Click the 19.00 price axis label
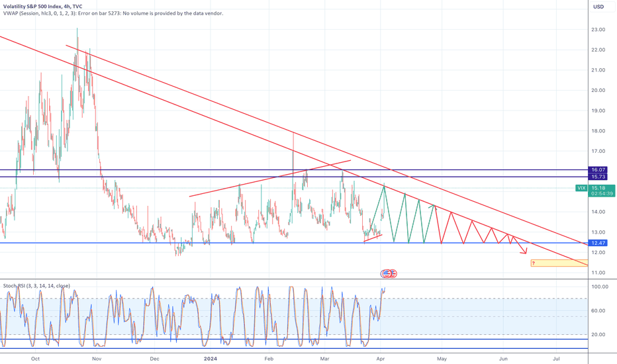Image resolution: width=617 pixels, height=364 pixels. point(598,111)
